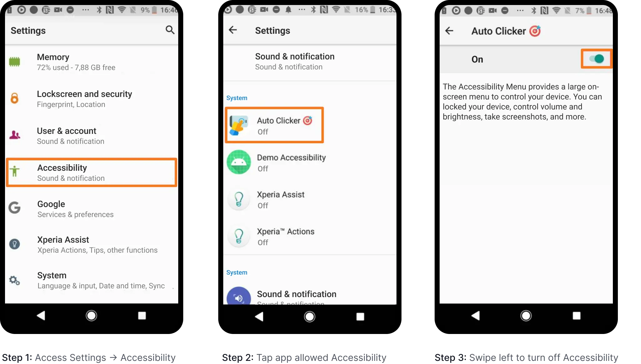Tap Home button on the first phone
Image resolution: width=641 pixels, height=364 pixels.
pyautogui.click(x=91, y=316)
